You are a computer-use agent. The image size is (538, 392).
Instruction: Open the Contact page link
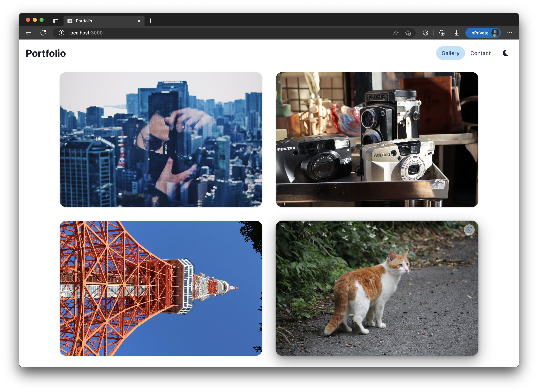[480, 53]
